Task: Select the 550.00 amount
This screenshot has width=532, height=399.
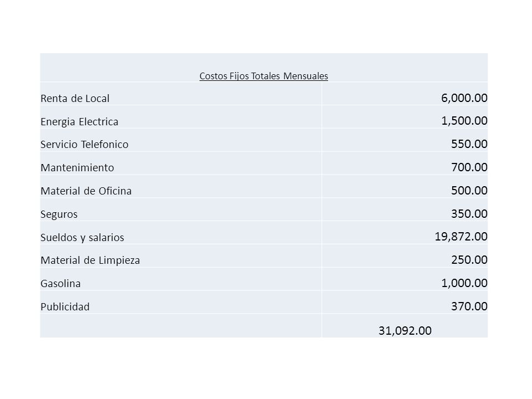Action: 469,144
